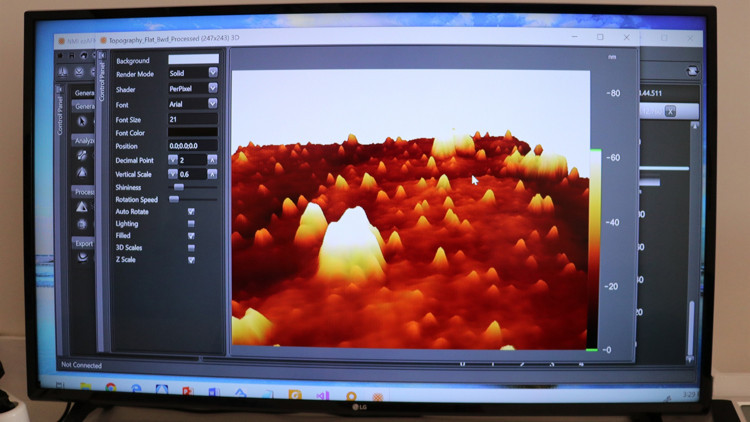Viewport: 750px width, 422px height.
Task: Adjust the Shininess slider
Action: 179,187
